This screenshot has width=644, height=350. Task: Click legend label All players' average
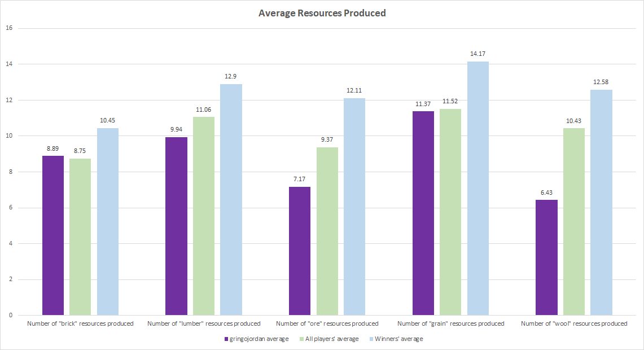332,339
